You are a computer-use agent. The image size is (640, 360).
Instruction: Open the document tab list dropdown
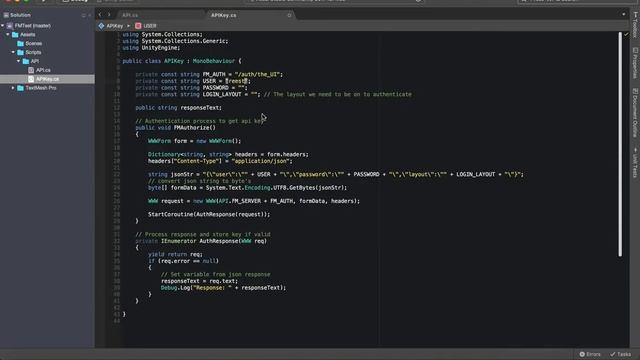623,15
